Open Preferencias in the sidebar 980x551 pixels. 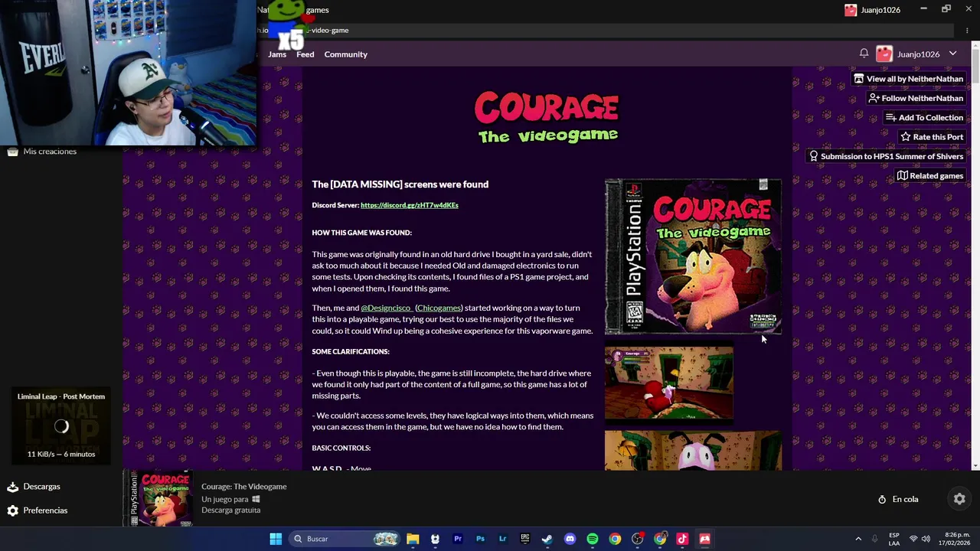tap(45, 510)
